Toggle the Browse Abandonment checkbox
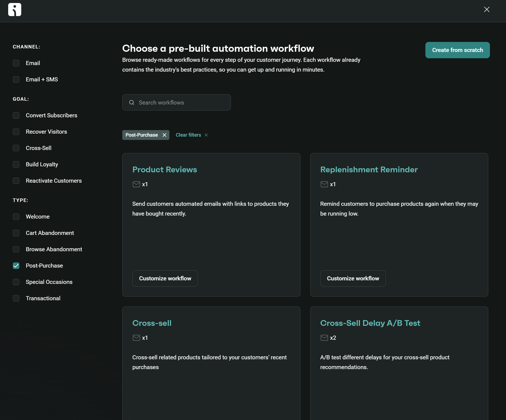The height and width of the screenshot is (420, 506). 16,249
